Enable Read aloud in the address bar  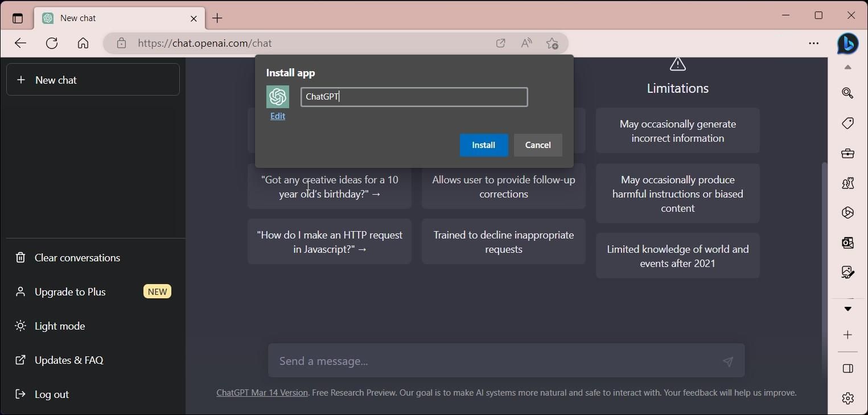pos(526,43)
